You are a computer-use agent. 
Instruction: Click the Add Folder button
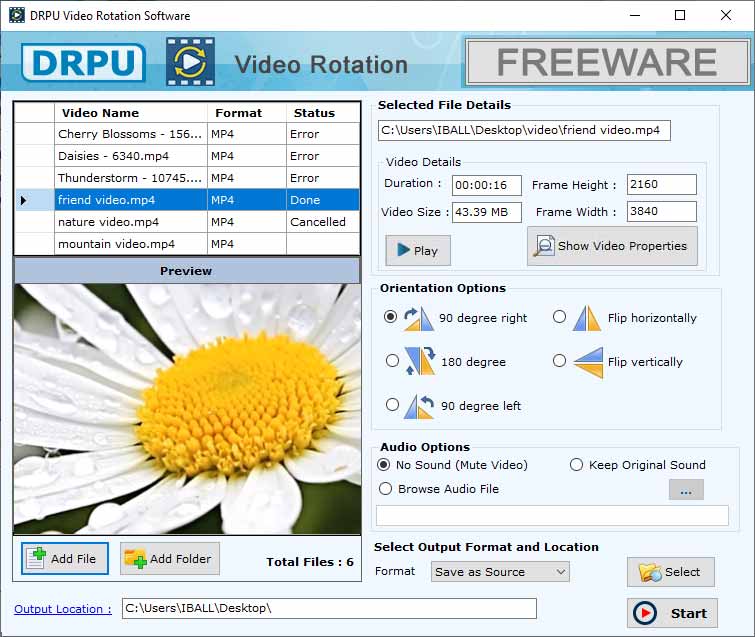click(169, 559)
